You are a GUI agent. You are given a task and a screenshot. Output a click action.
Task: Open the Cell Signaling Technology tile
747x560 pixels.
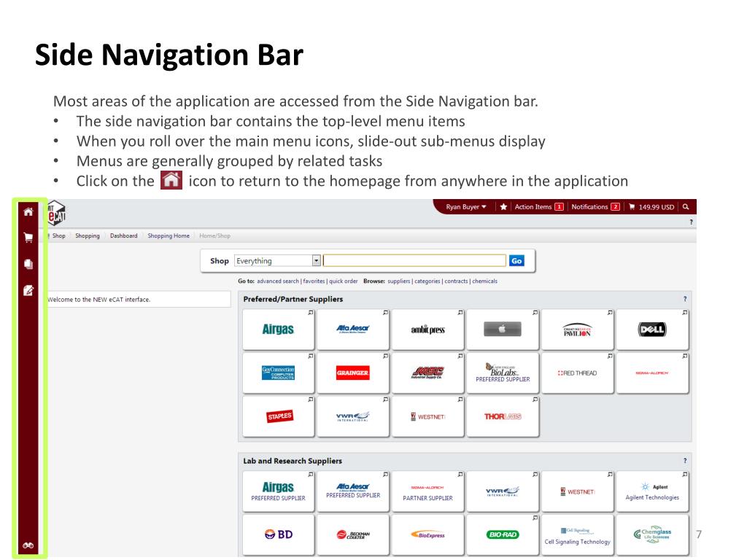[578, 534]
